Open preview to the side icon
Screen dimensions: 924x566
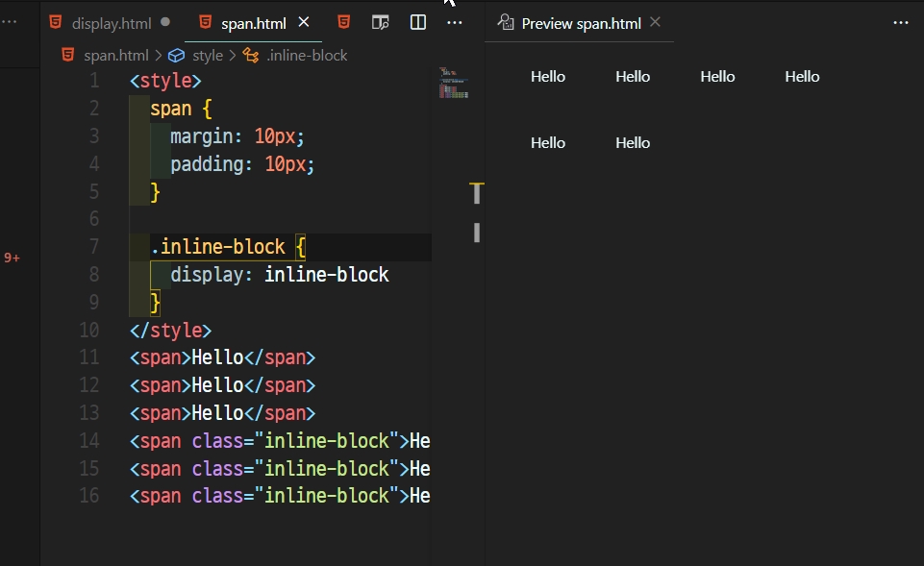[x=380, y=22]
